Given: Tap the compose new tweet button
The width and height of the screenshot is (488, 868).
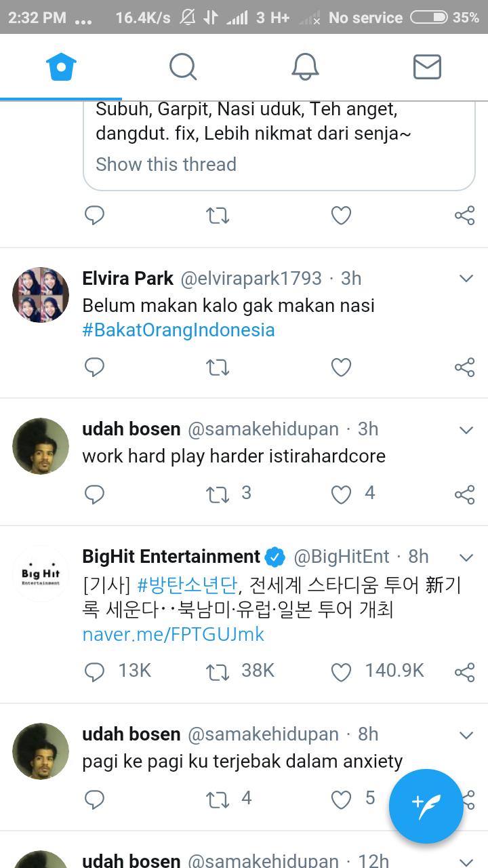Looking at the screenshot, I should tap(426, 806).
